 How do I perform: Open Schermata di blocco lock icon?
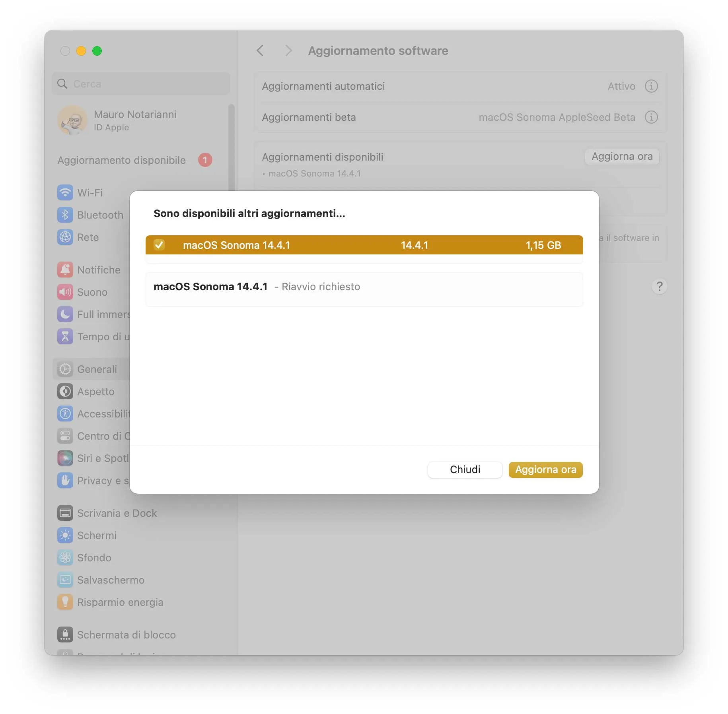coord(65,635)
